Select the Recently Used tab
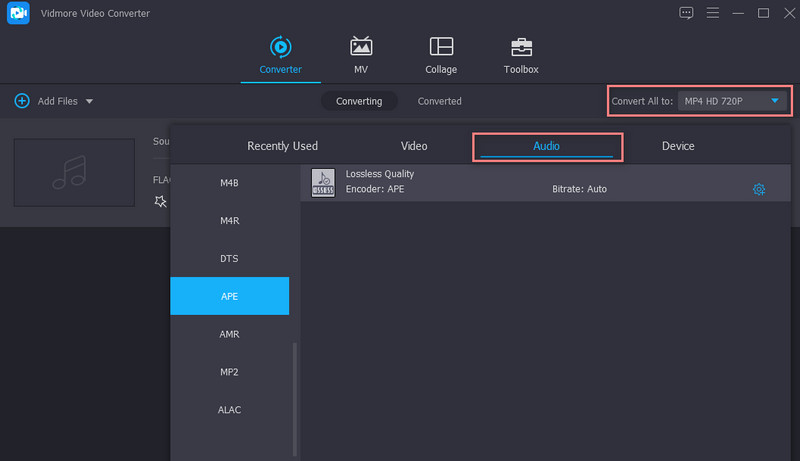This screenshot has height=461, width=800. click(282, 146)
